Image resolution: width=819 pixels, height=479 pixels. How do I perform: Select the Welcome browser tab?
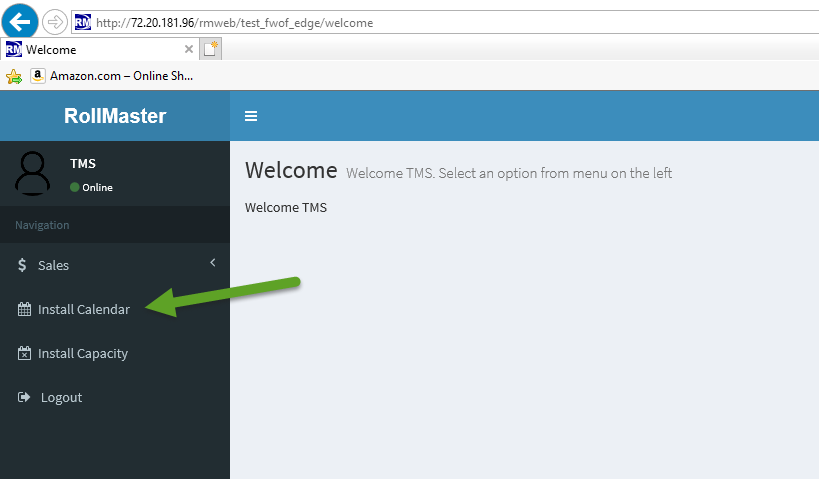pyautogui.click(x=100, y=50)
